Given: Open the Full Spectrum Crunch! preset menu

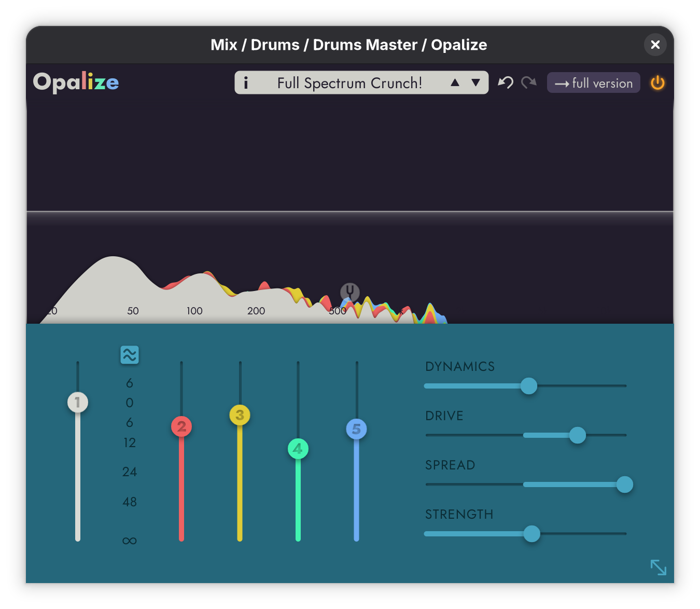Looking at the screenshot, I should (x=349, y=83).
